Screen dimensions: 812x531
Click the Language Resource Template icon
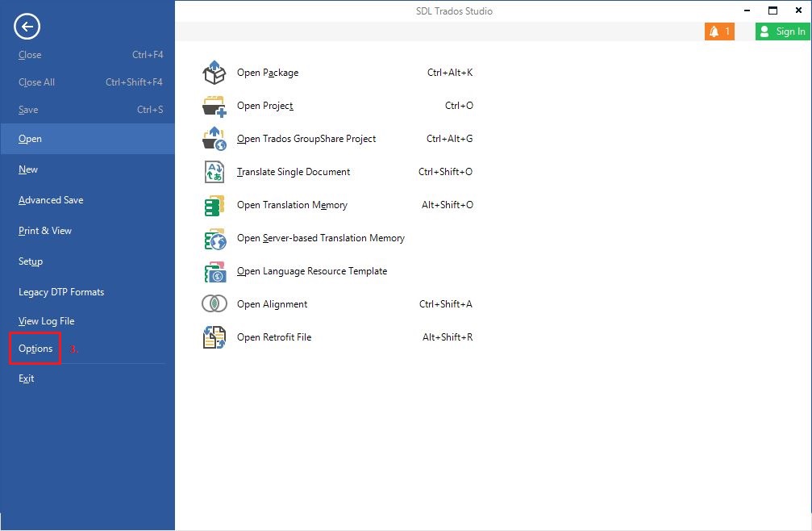215,271
